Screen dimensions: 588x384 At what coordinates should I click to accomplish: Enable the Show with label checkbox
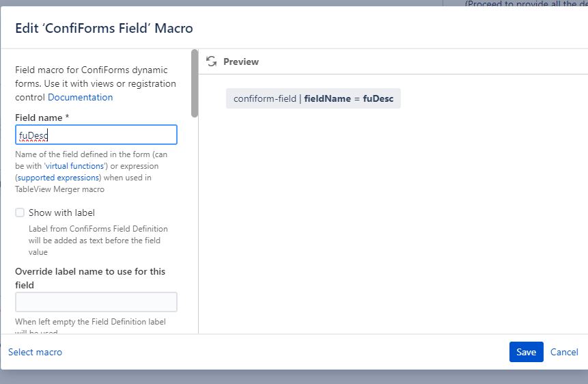point(20,212)
